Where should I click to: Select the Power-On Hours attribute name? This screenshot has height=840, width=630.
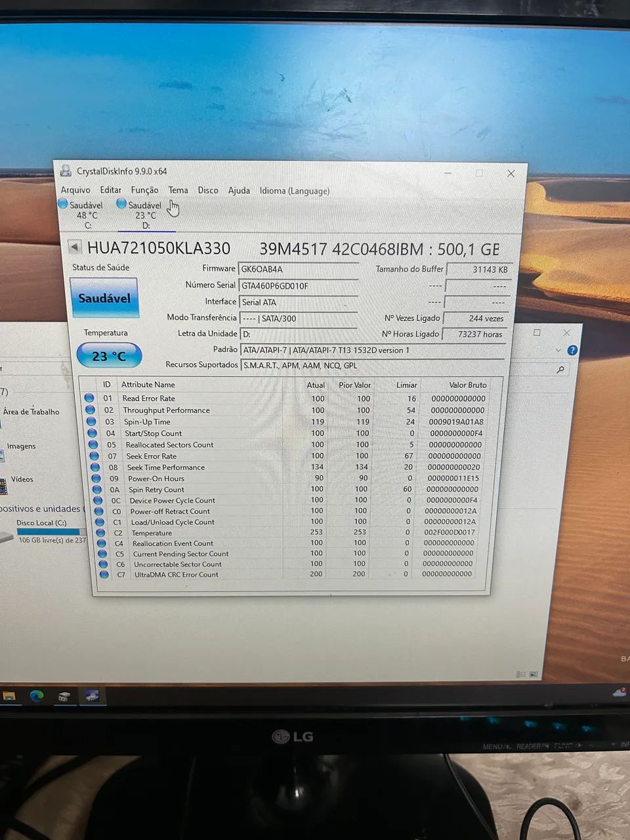pos(156,478)
